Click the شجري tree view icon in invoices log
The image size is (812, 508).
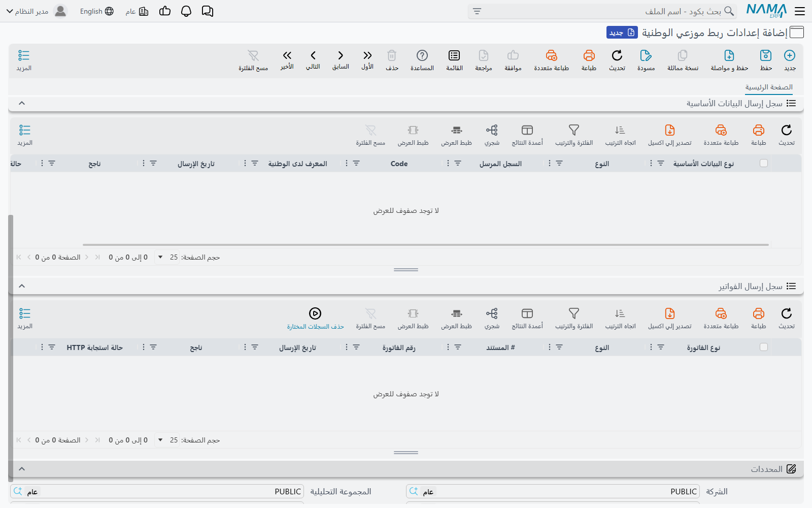point(492,313)
